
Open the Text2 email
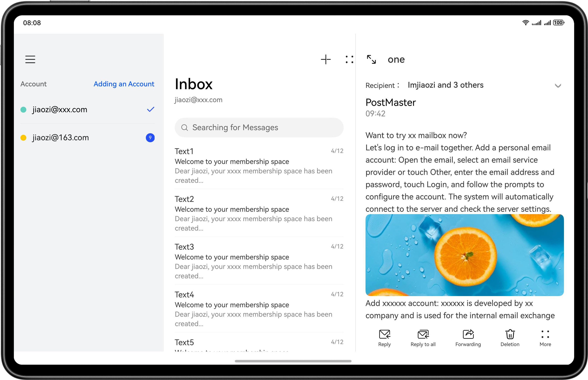[259, 213]
